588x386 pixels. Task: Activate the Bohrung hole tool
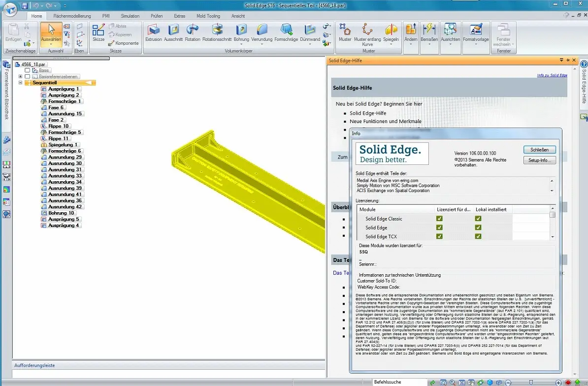pos(241,32)
